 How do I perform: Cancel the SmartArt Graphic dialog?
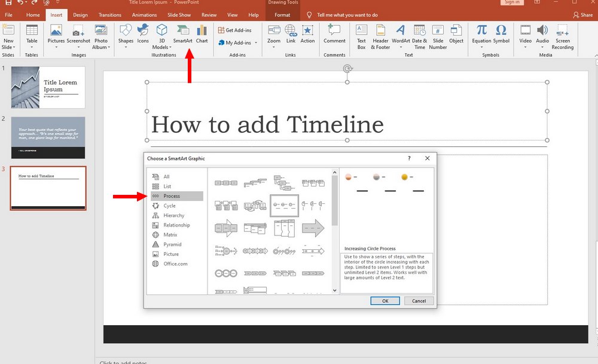[x=419, y=301]
